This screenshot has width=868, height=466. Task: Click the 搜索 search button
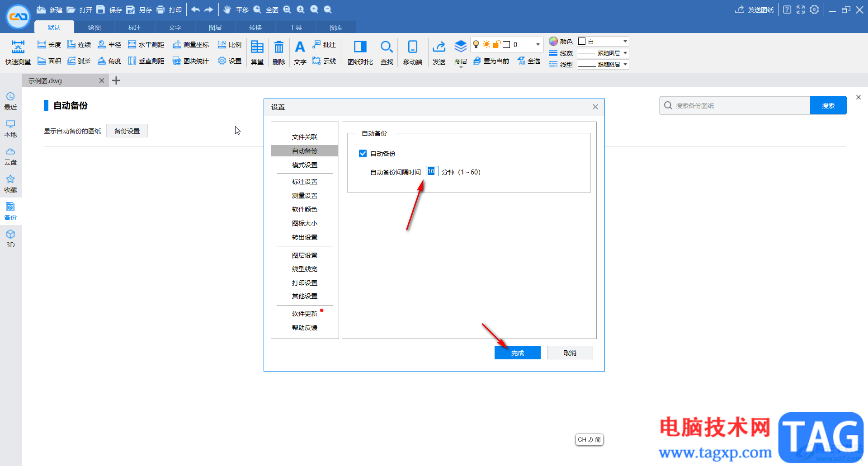point(828,105)
